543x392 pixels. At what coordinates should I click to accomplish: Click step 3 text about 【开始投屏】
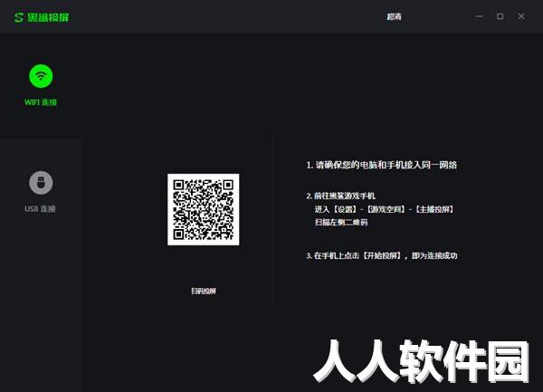tap(382, 255)
